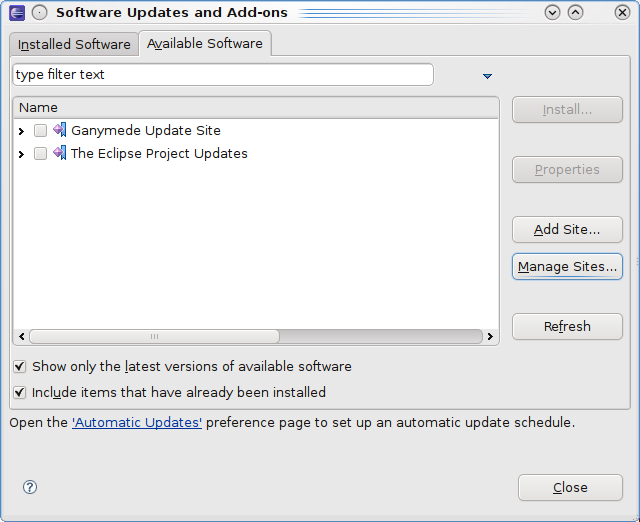Screen dimensions: 640x522
Task: Open the view menu dropdown triangle
Action: coord(488,76)
